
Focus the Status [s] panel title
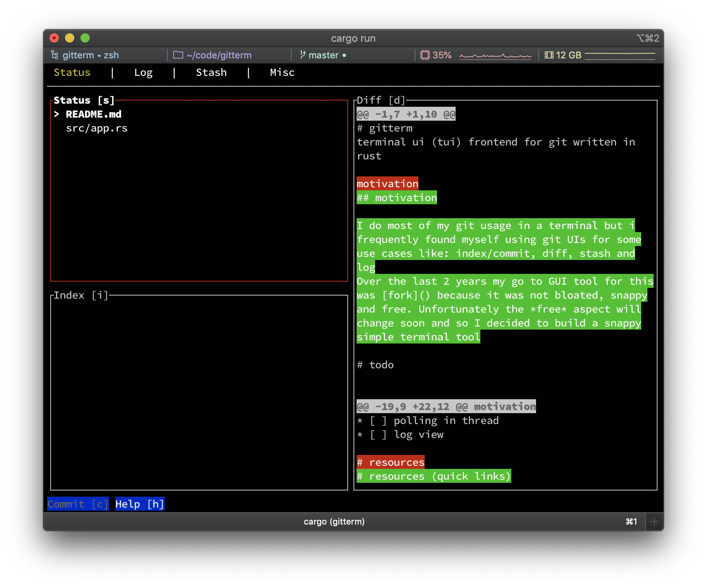point(84,100)
